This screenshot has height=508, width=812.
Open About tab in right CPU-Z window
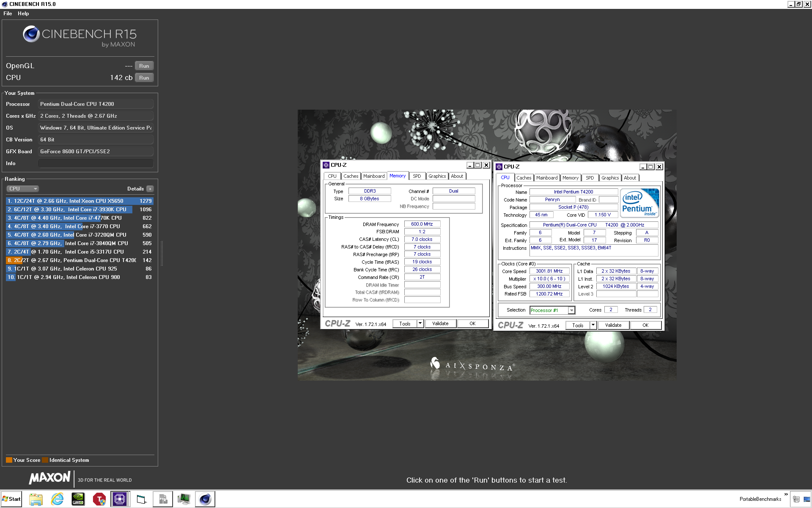pyautogui.click(x=630, y=178)
